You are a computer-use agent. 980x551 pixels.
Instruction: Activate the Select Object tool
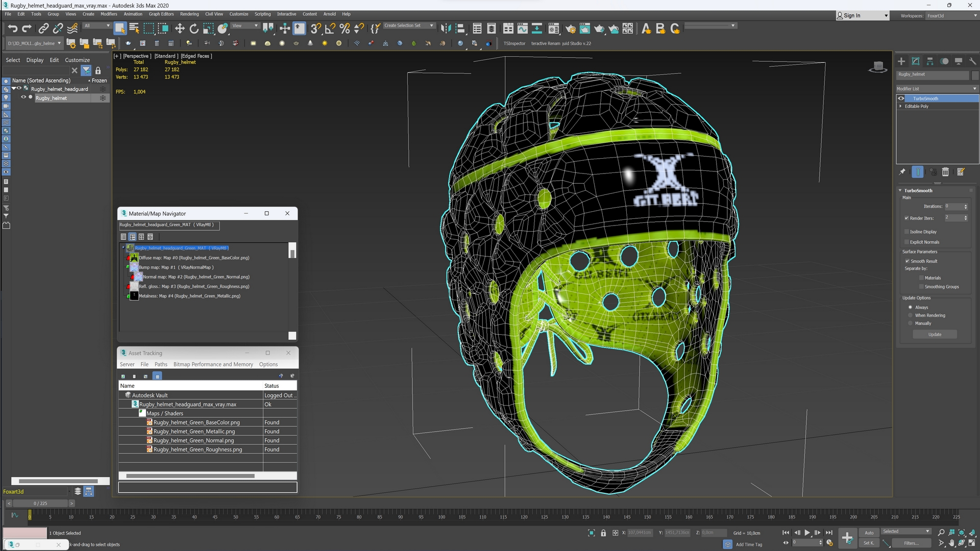pos(120,29)
